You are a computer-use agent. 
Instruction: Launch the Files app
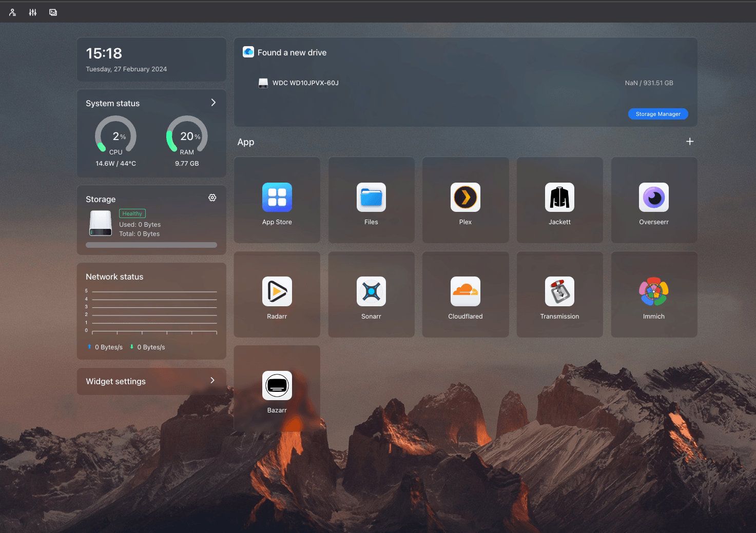coord(371,198)
